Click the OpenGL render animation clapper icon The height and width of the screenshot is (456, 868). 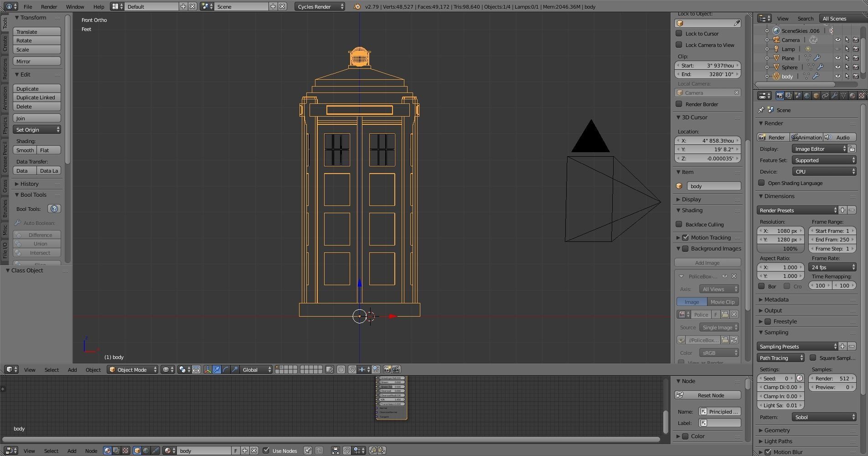click(x=396, y=369)
